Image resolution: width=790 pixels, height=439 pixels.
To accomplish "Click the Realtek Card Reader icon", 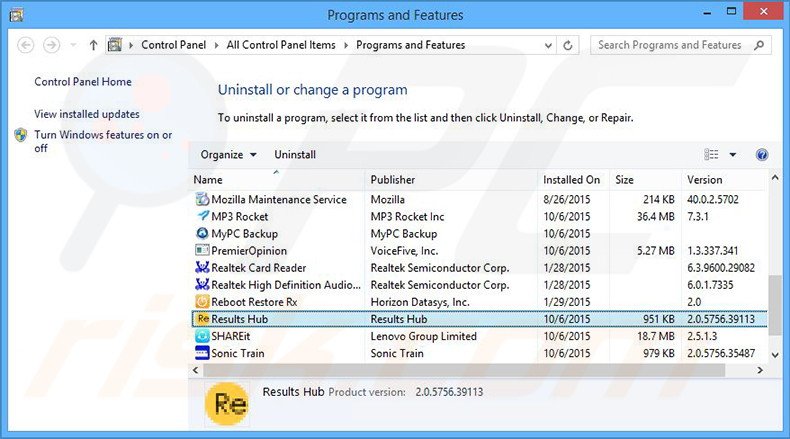I will click(x=202, y=268).
